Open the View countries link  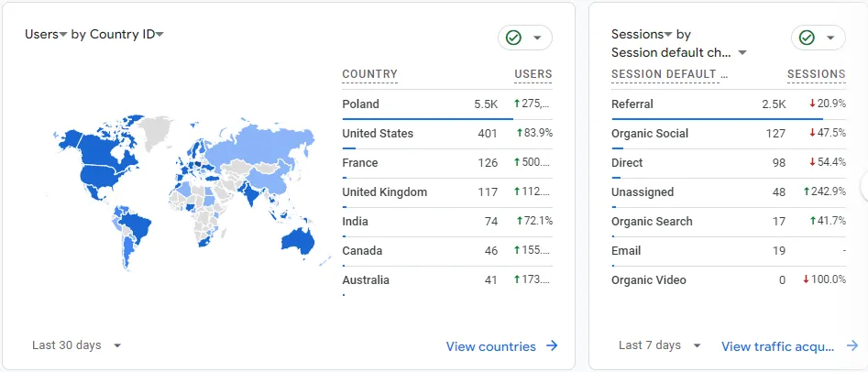tap(491, 346)
